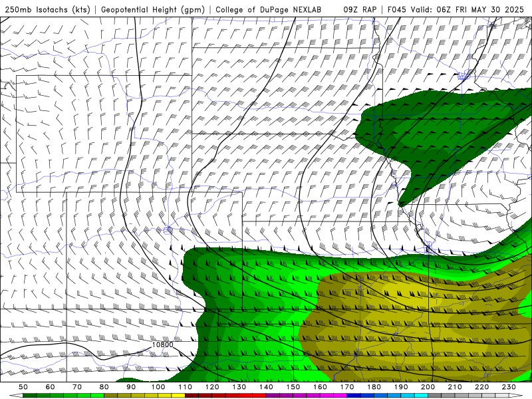
Task: Click the 120 knot legend value
Action: click(x=212, y=387)
